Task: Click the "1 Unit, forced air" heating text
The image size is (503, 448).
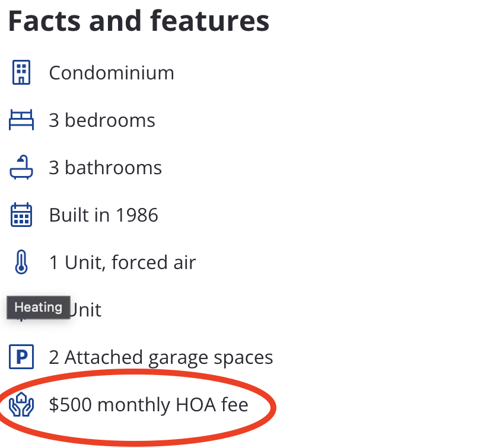Action: tap(122, 263)
